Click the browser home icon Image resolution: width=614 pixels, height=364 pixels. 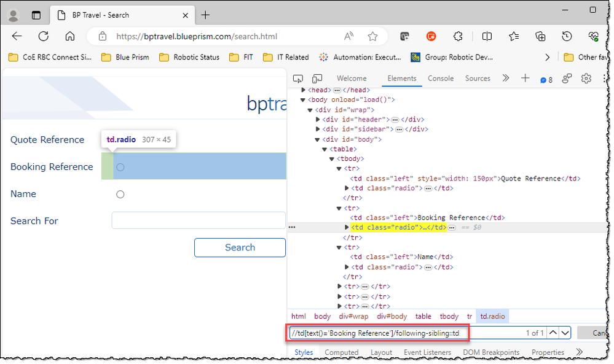(x=70, y=36)
